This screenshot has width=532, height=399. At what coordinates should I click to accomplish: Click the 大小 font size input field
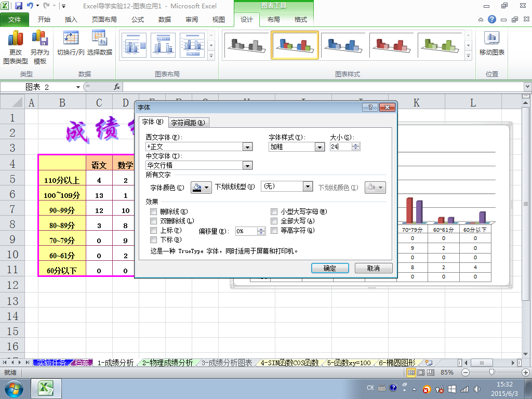pos(340,147)
